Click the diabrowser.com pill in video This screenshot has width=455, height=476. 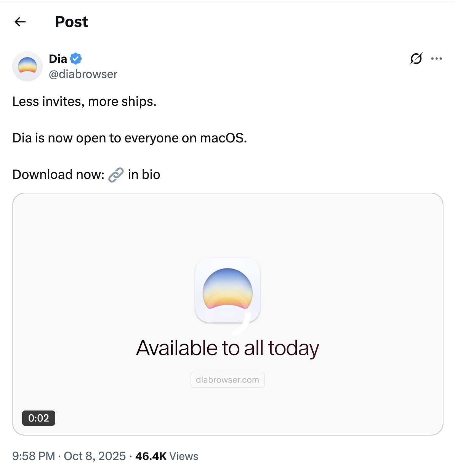click(227, 380)
